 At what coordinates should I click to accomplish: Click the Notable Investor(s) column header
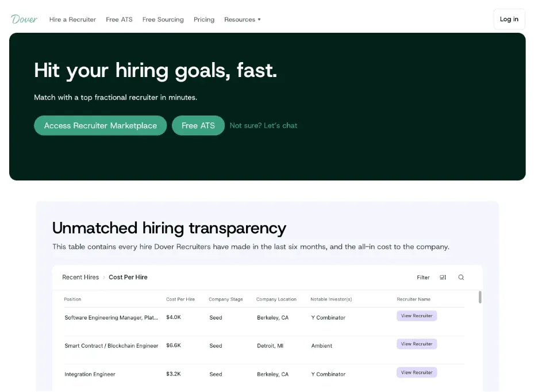point(331,299)
